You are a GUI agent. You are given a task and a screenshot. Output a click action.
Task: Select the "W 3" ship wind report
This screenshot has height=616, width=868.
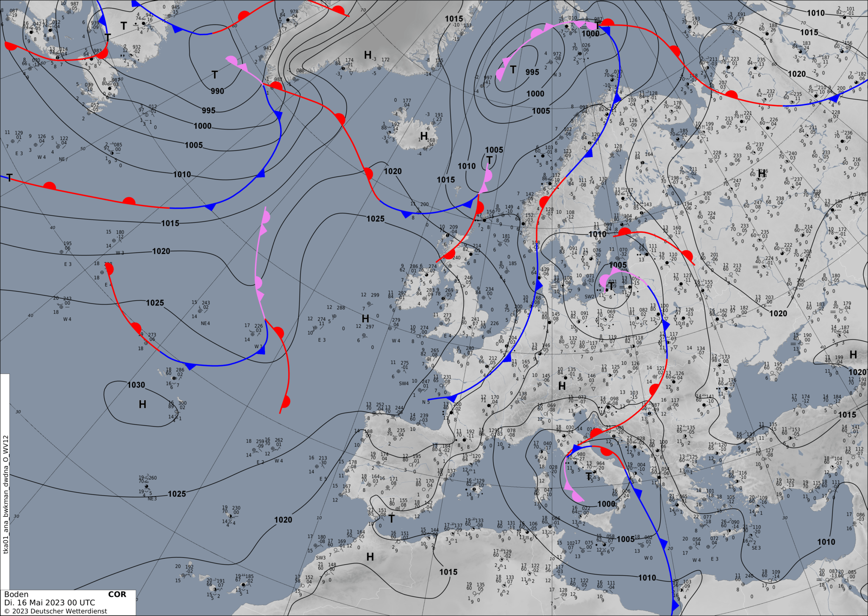click(x=120, y=253)
